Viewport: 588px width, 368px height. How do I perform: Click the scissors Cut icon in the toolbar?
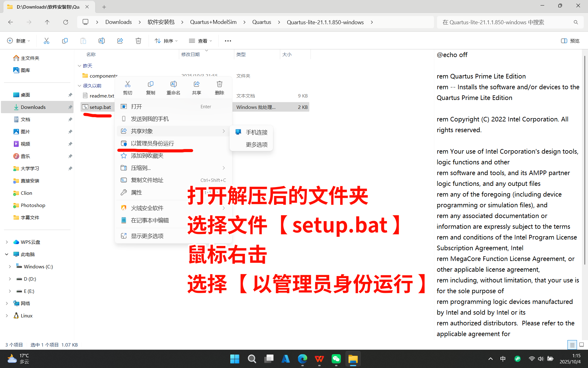[x=47, y=41]
